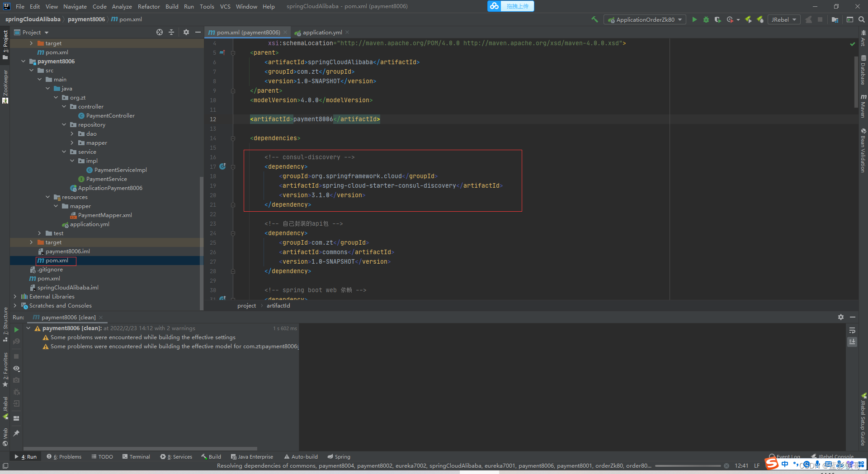Screen dimensions: 868x474
Task: Open Run Anything terminal icon in toolbar
Action: coord(850,19)
